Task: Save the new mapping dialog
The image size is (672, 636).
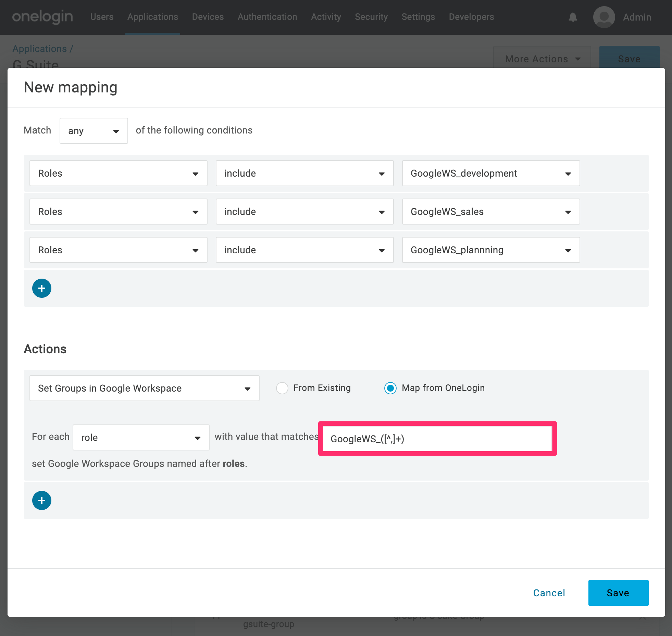Action: coord(619,593)
